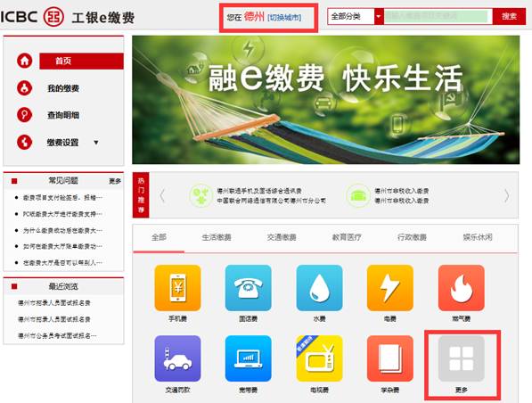
Task: Focus the search keyword input field
Action: [438, 16]
